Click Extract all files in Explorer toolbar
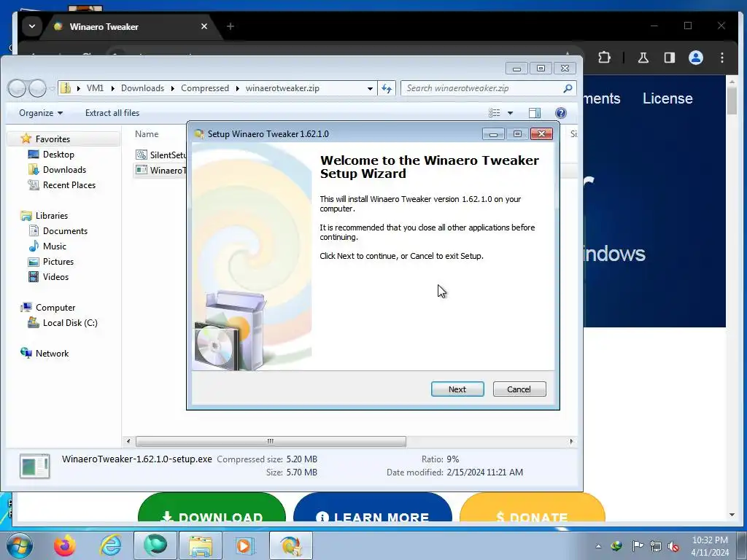 pos(112,113)
